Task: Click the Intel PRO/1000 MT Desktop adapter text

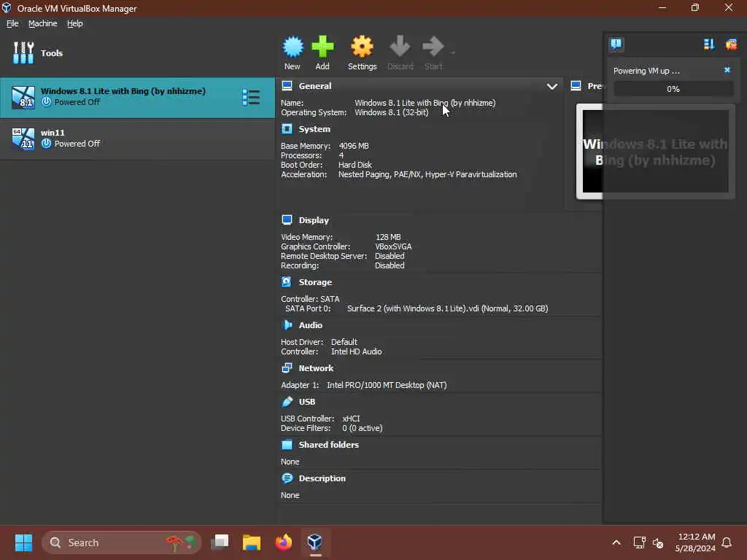Action: pos(387,385)
